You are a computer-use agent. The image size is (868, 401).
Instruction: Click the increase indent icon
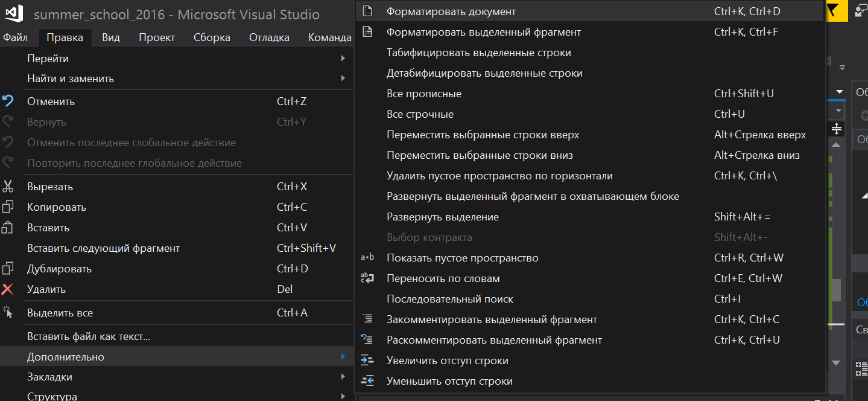(x=367, y=361)
